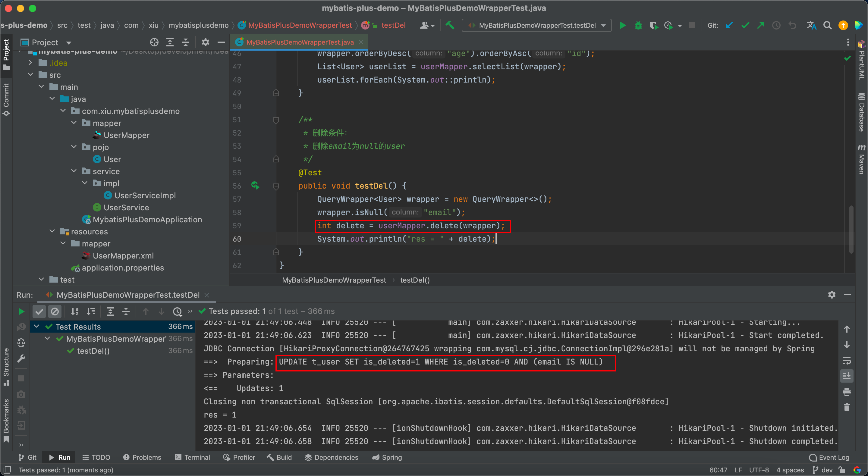Collapse the src folder

[x=30, y=75]
